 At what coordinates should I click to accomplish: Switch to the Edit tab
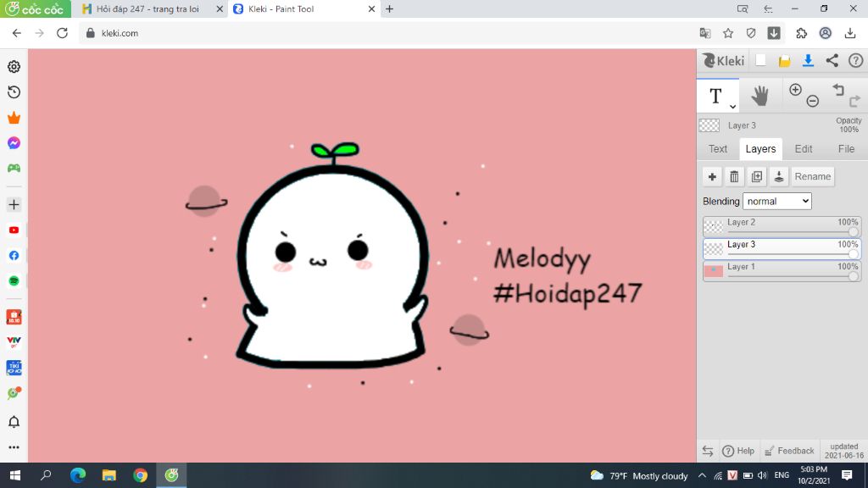[804, 149]
